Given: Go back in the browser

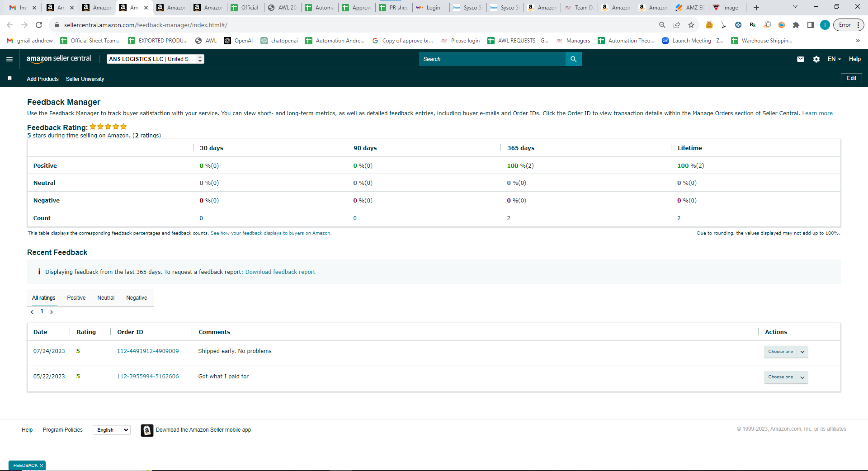Looking at the screenshot, I should (x=10, y=25).
